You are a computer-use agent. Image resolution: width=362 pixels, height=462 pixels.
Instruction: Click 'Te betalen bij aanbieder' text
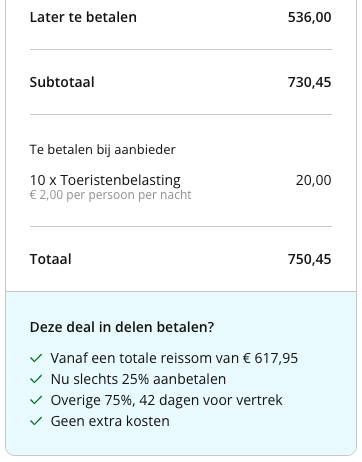point(102,149)
